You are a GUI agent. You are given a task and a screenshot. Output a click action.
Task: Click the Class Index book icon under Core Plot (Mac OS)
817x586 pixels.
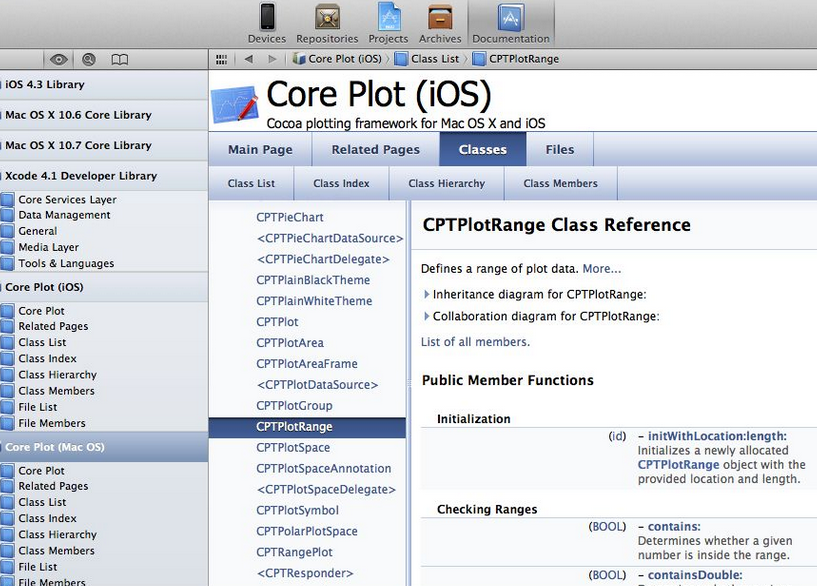coord(7,518)
